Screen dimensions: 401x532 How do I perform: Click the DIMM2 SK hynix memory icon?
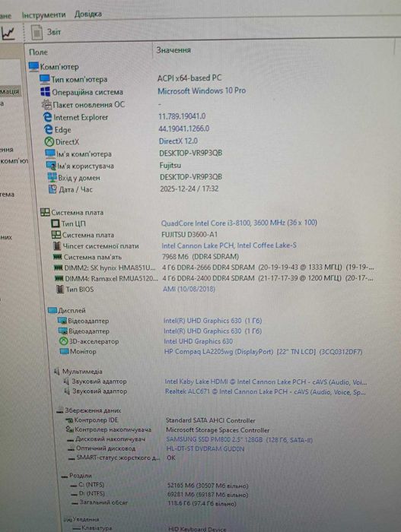click(x=59, y=268)
